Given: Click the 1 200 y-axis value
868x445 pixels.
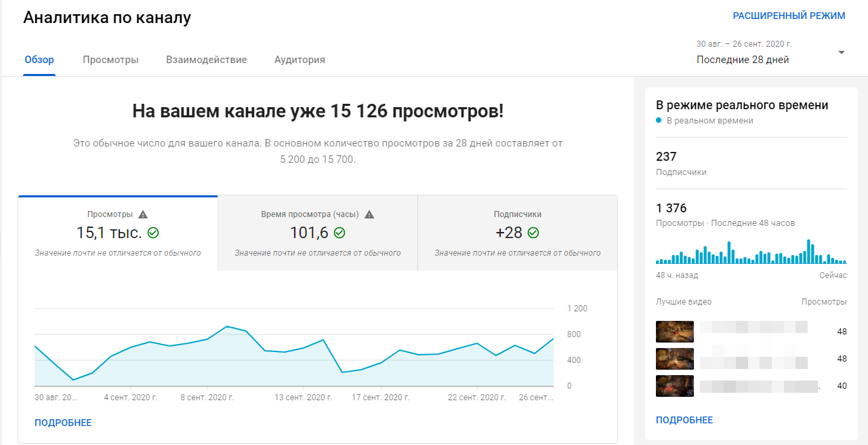Looking at the screenshot, I should point(577,309).
